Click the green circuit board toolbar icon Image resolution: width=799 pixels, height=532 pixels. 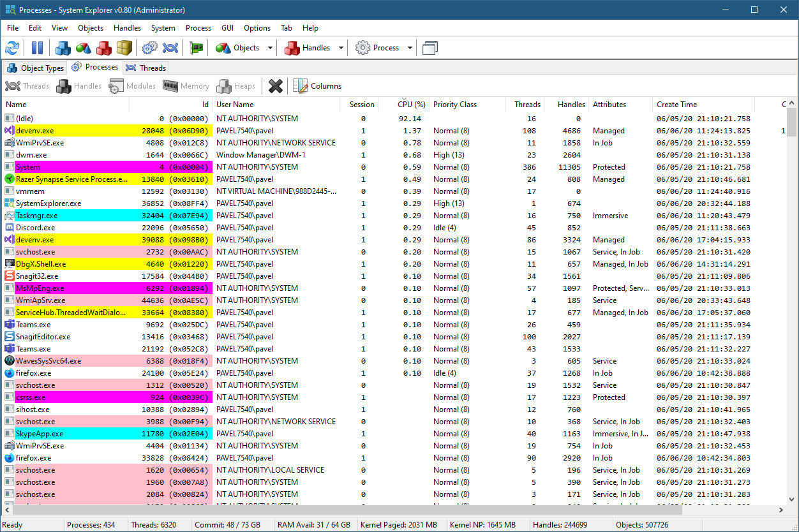coord(196,48)
